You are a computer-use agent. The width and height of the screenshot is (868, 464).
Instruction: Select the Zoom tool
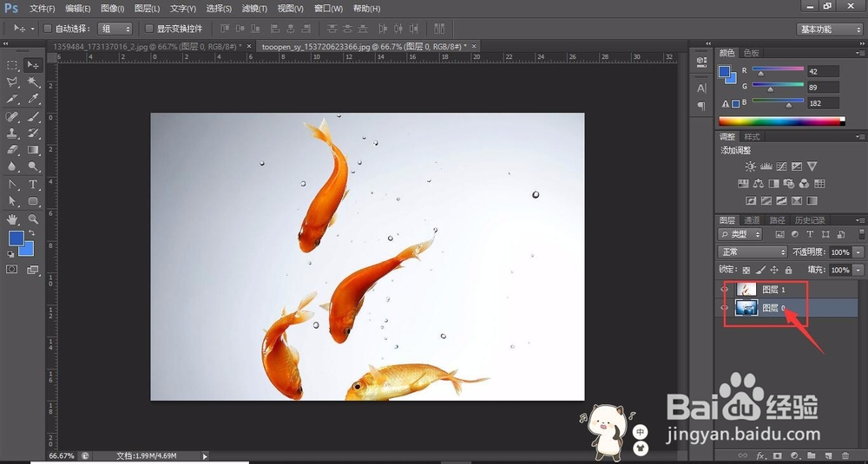pyautogui.click(x=33, y=219)
